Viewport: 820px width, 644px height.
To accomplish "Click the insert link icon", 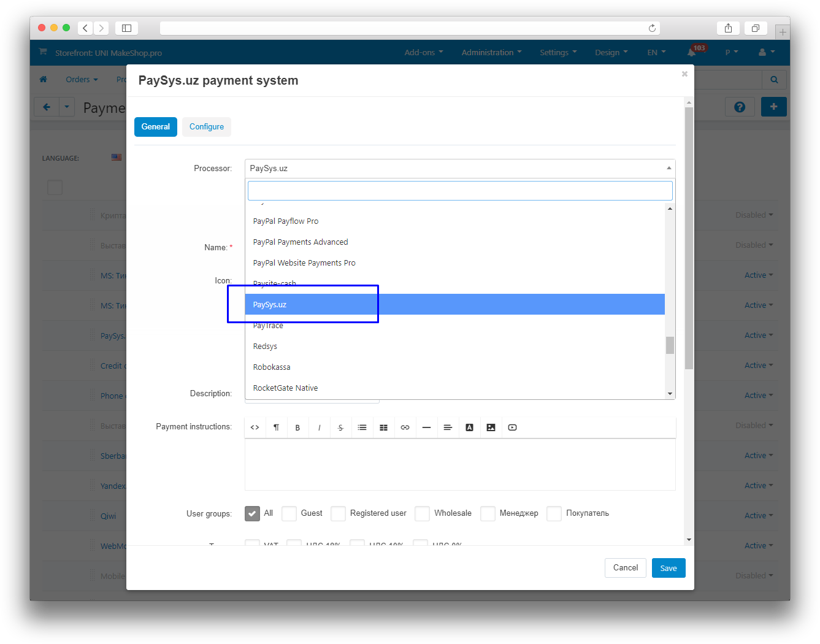I will [x=405, y=427].
